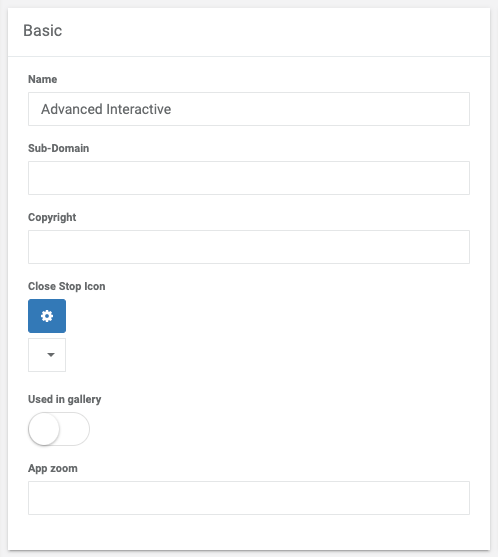Select the App zoom input box
The image size is (498, 557).
click(249, 498)
